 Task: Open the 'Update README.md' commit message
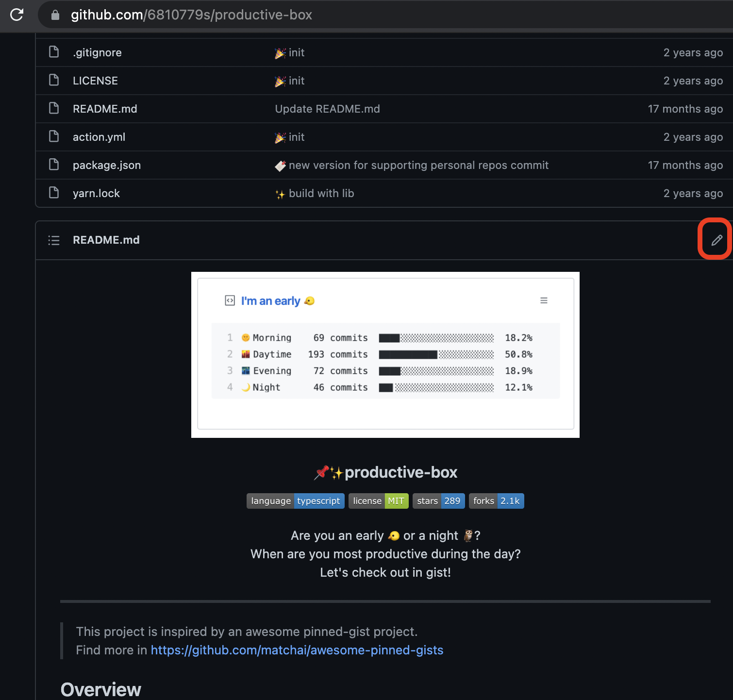point(328,109)
